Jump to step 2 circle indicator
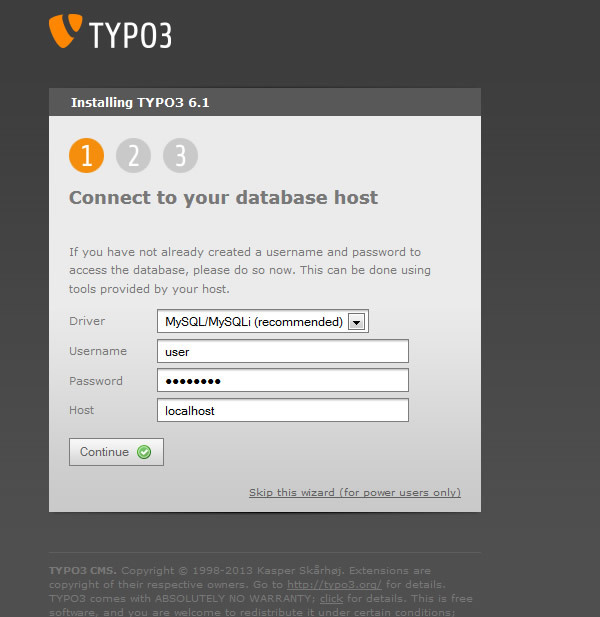600x617 pixels. pos(133,155)
